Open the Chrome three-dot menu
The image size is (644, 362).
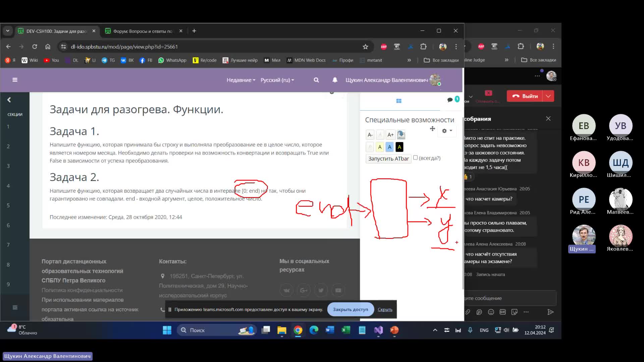point(456,47)
